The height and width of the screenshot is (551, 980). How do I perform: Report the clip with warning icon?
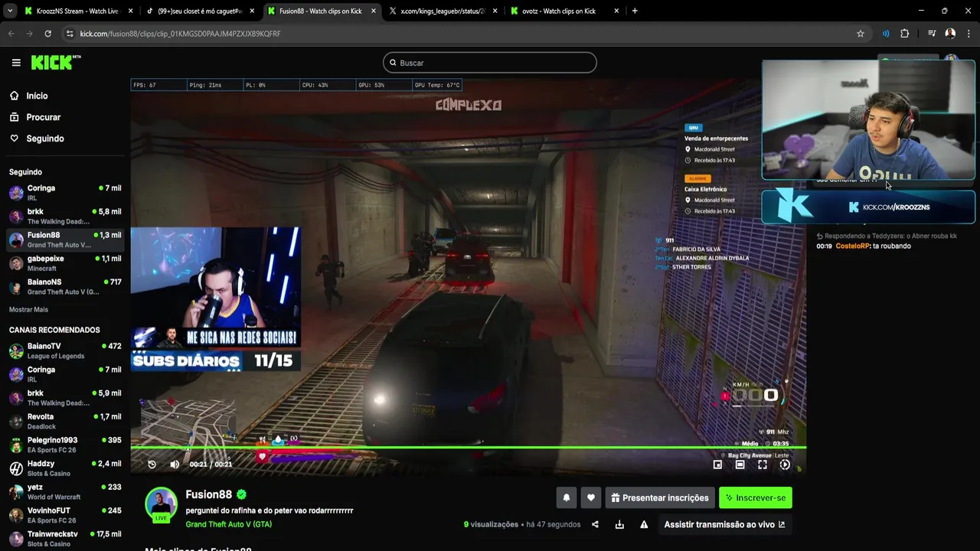coord(644,524)
